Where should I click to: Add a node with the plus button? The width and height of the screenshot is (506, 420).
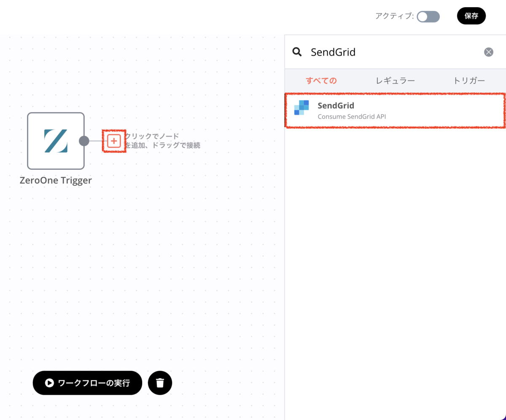pos(114,141)
